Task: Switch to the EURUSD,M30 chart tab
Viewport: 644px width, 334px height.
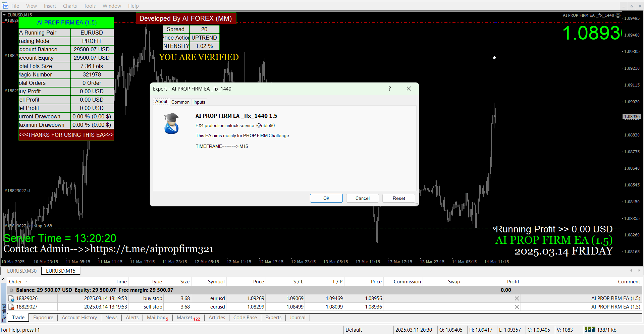Action: (x=22, y=271)
